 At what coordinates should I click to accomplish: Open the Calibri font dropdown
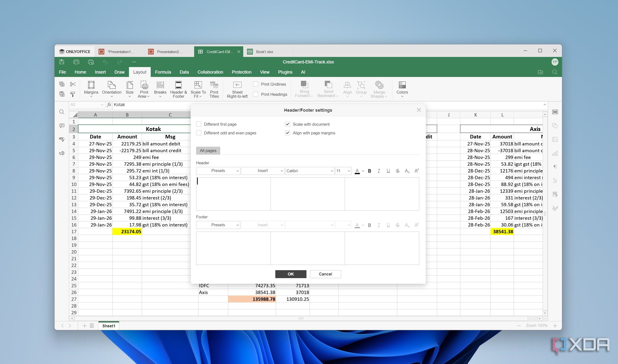(x=310, y=171)
